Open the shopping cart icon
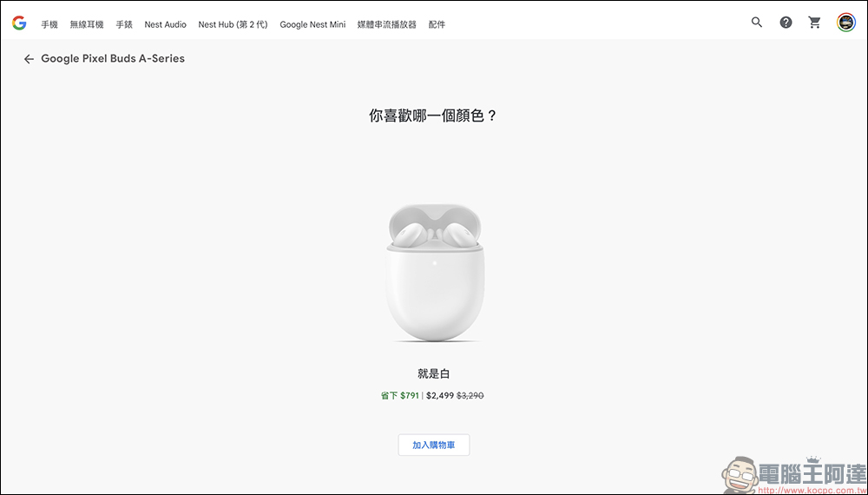Viewport: 868px width, 495px height. (x=814, y=23)
